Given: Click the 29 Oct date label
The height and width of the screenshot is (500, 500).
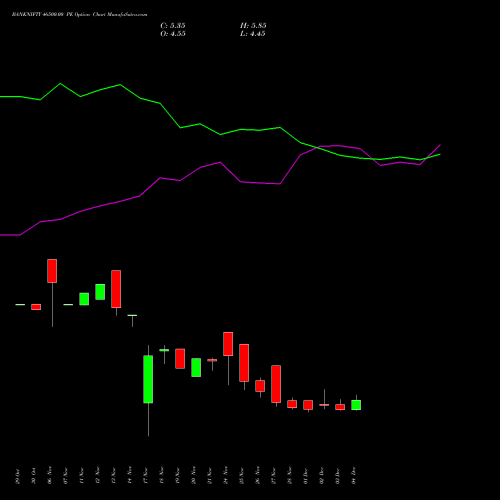Looking at the screenshot, I should click(x=18, y=476).
